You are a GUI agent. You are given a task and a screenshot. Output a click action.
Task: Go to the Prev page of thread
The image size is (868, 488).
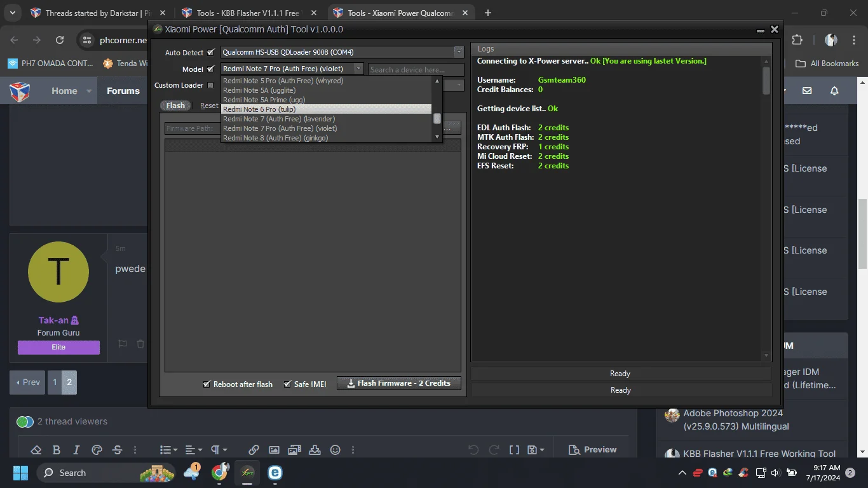(x=27, y=383)
